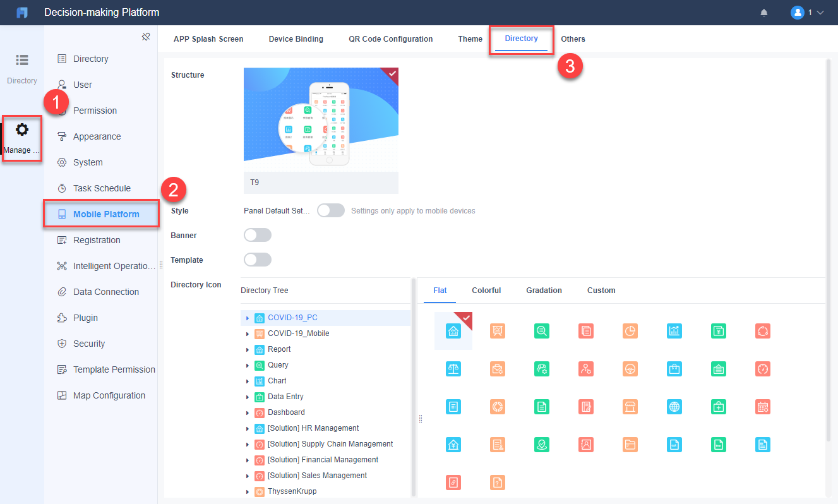
Task: Select the globe icon in the Flat set
Action: click(674, 407)
